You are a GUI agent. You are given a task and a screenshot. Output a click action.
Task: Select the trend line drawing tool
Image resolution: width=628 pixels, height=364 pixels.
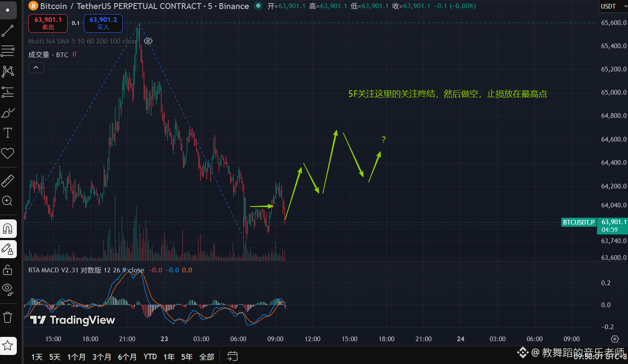[x=8, y=31]
